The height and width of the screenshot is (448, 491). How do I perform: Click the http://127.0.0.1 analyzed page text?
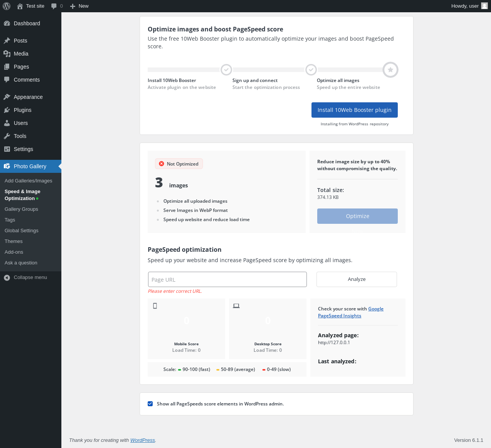[x=334, y=343]
